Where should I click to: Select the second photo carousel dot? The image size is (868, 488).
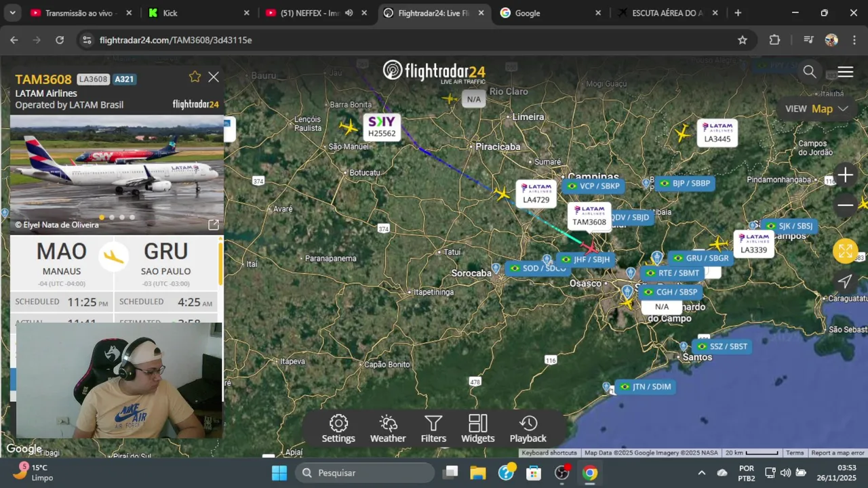tap(112, 218)
